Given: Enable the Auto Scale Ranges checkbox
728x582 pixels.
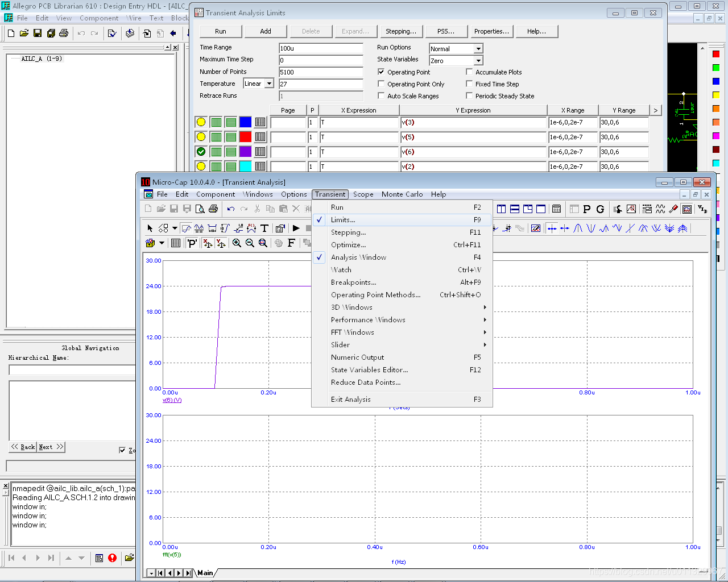Looking at the screenshot, I should click(381, 95).
